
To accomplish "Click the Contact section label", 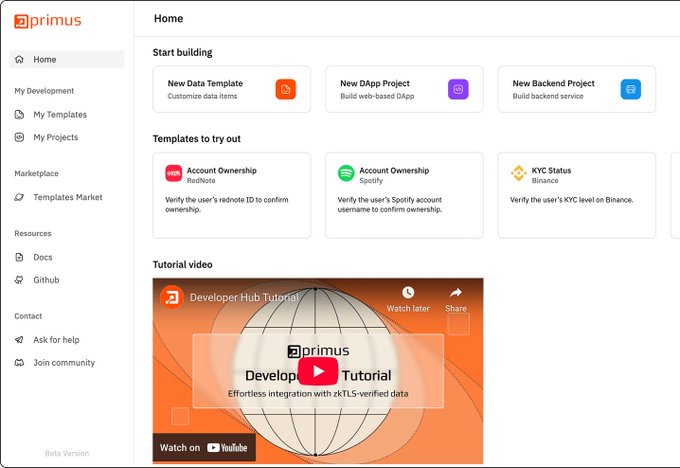I will point(28,316).
